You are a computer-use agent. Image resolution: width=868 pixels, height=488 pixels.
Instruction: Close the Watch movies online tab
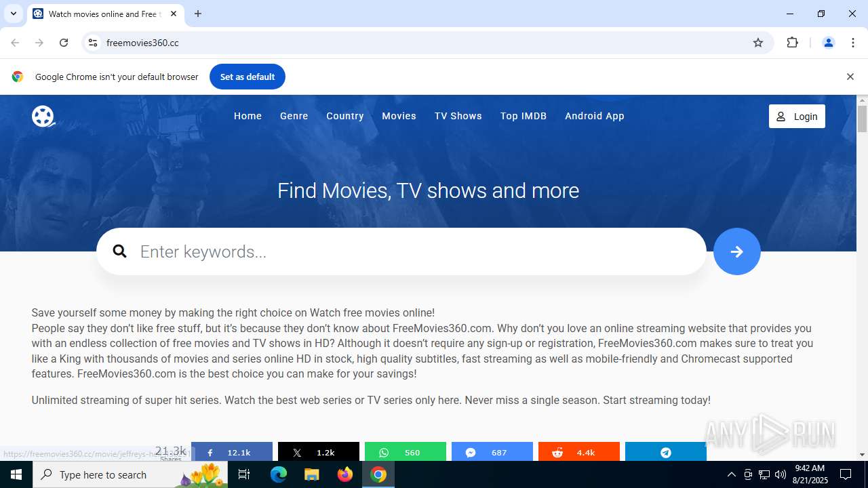tap(174, 14)
